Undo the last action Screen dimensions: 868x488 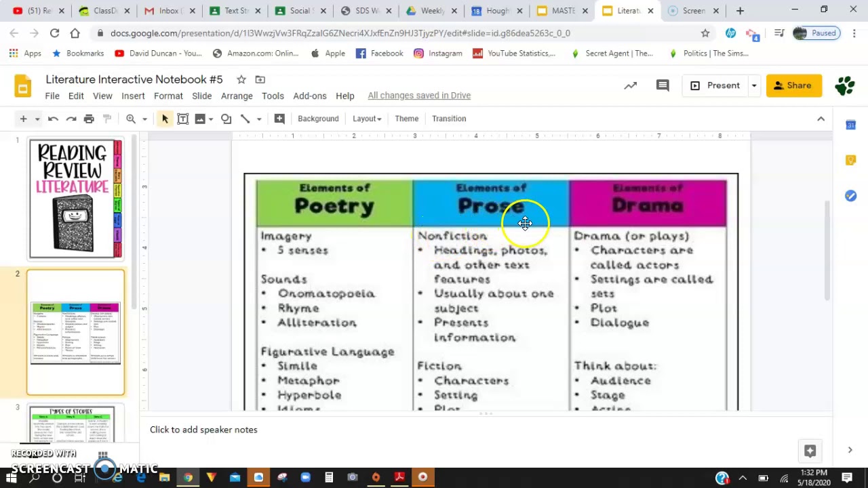(x=53, y=119)
